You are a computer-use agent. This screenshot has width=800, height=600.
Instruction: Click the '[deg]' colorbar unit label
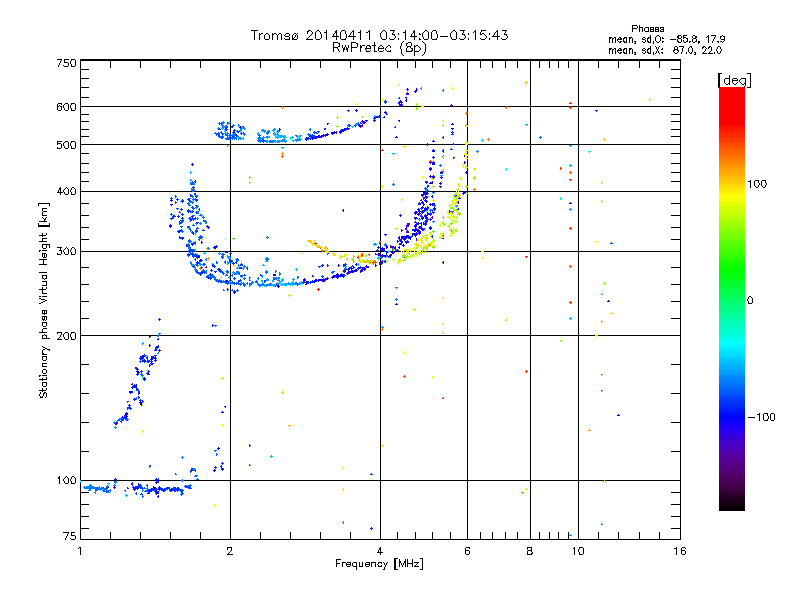coord(734,80)
